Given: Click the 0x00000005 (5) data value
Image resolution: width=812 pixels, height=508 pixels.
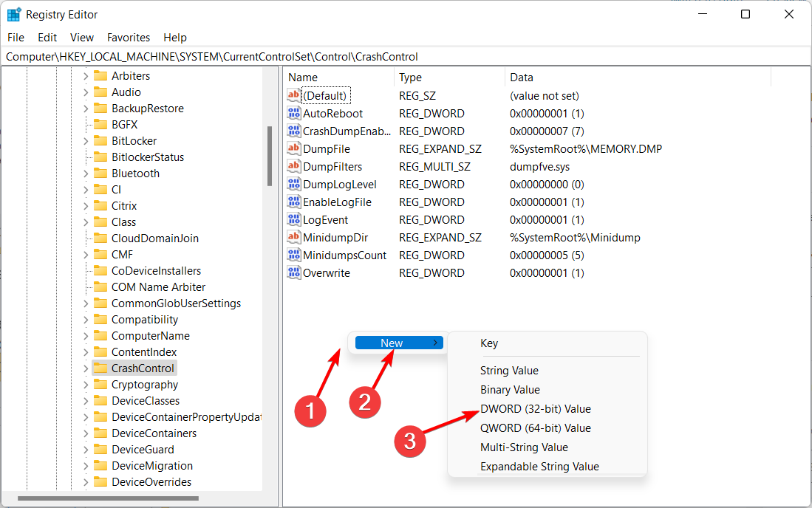Looking at the screenshot, I should click(x=547, y=255).
